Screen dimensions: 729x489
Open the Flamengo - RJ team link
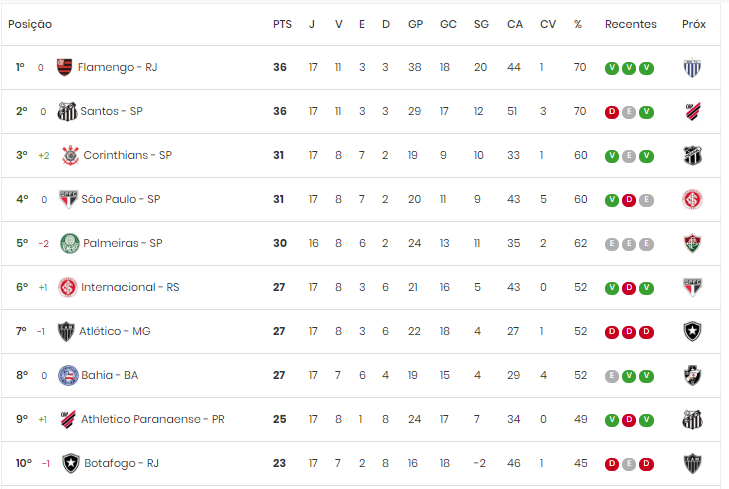pyautogui.click(x=117, y=67)
